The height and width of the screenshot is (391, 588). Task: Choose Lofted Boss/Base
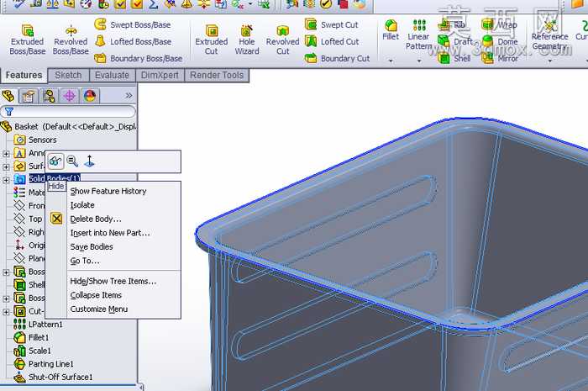click(133, 42)
